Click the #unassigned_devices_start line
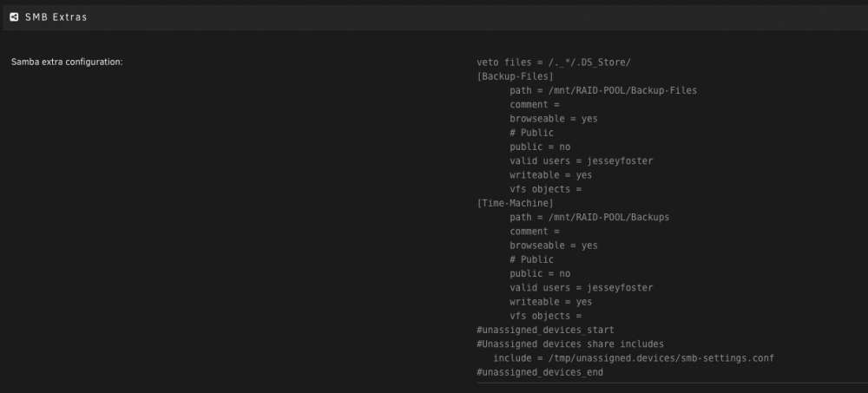868x393 pixels. click(545, 330)
